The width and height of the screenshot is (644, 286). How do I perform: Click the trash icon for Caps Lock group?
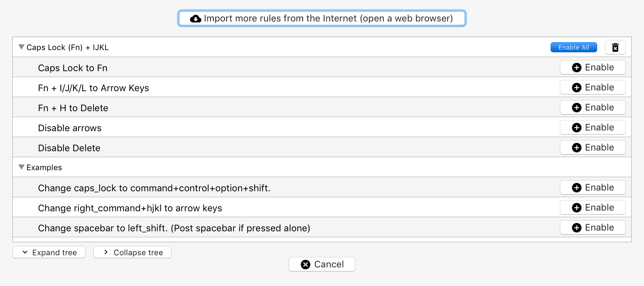[615, 48]
